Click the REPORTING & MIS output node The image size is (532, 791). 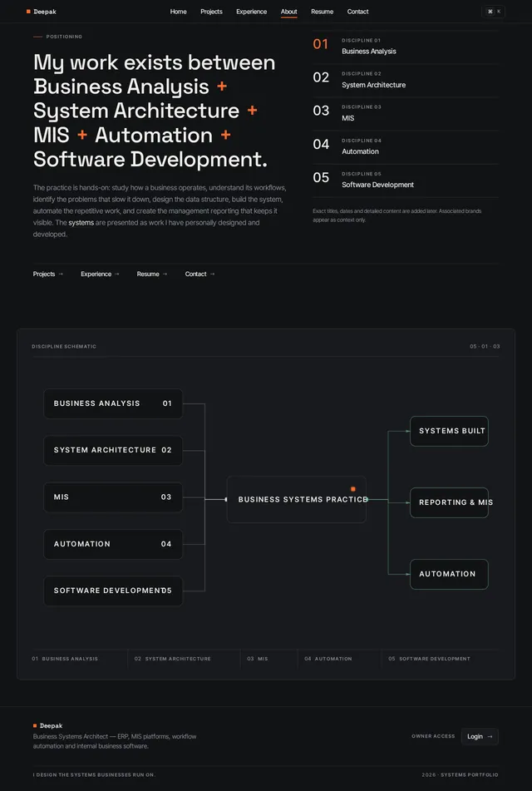pyautogui.click(x=450, y=502)
